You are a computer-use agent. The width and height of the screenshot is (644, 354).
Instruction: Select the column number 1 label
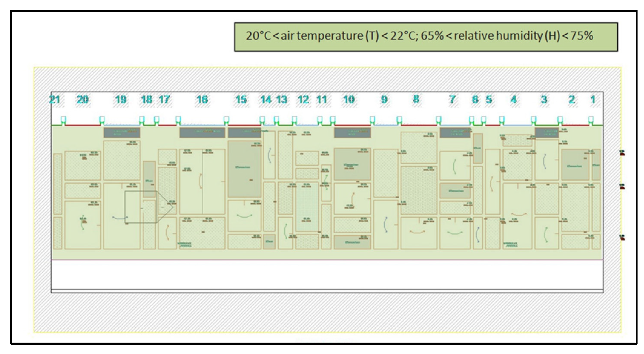point(593,100)
